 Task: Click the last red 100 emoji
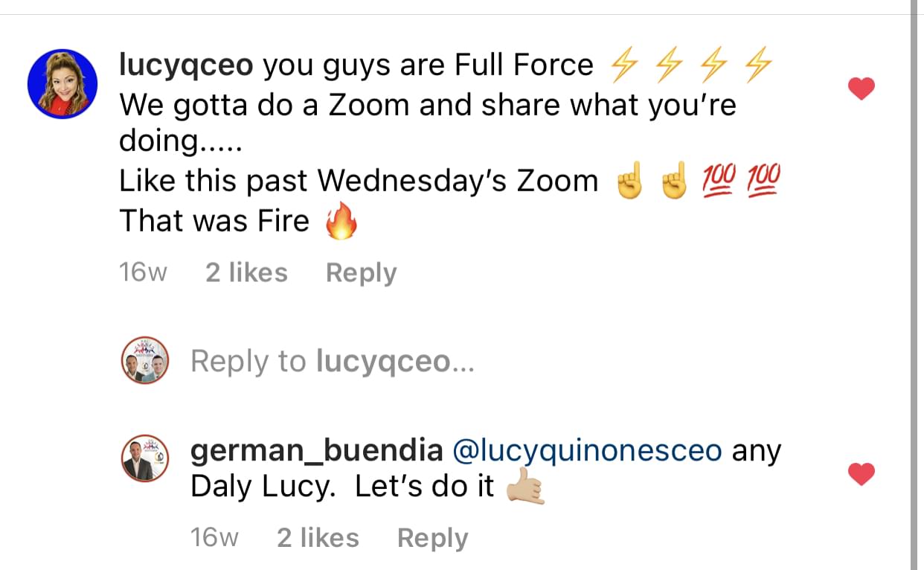tap(763, 182)
